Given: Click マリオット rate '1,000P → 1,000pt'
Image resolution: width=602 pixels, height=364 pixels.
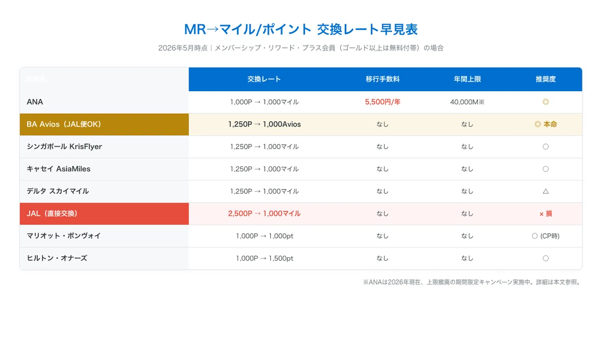Looking at the screenshot, I should pos(264,236).
